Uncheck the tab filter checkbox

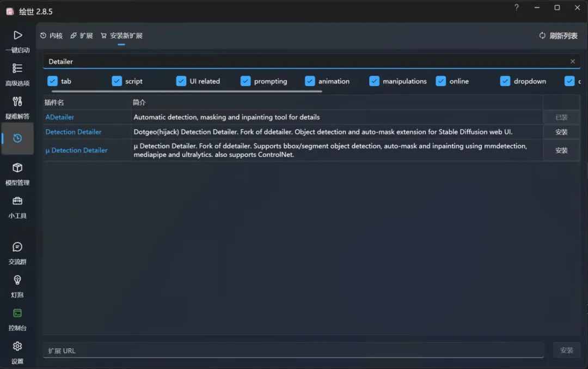click(52, 81)
